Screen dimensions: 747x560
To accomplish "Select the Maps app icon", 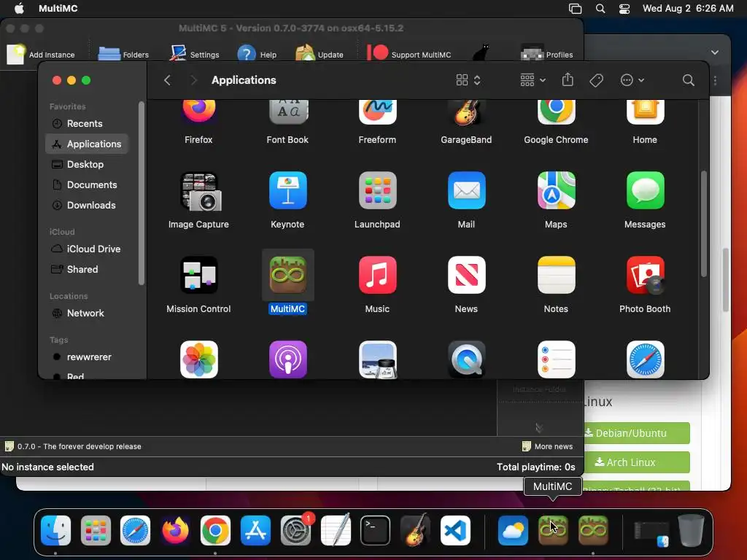I will click(556, 190).
